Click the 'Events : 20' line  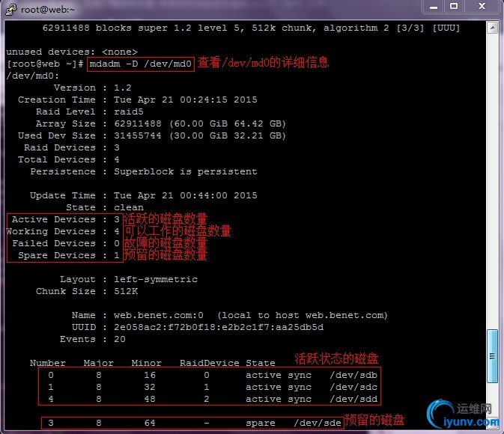93,339
